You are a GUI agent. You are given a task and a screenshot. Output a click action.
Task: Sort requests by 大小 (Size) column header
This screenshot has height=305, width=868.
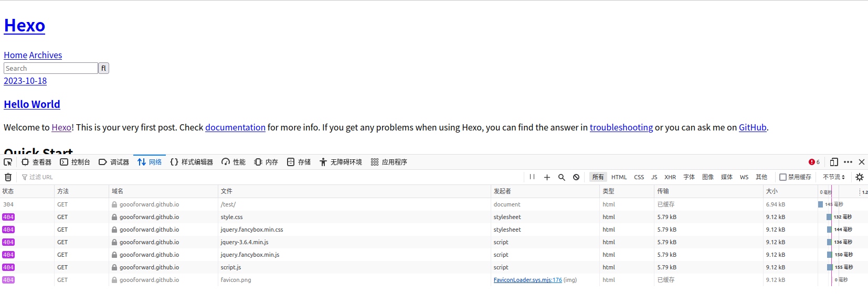(x=790, y=191)
